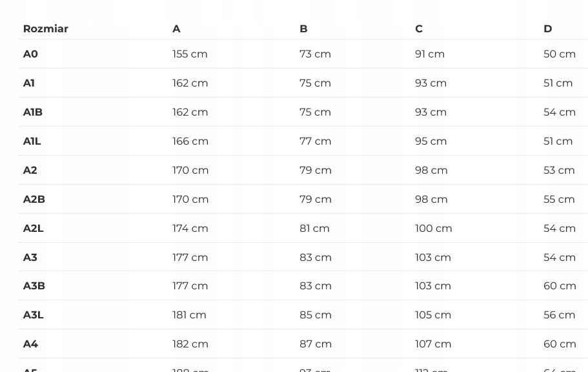
Task: Select the A0 size row label
Action: [x=30, y=54]
